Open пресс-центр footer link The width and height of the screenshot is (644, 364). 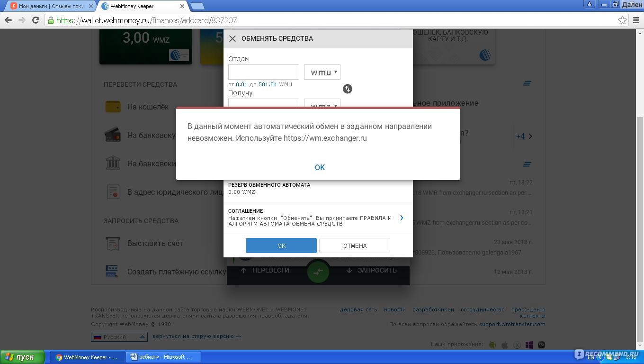(528, 309)
